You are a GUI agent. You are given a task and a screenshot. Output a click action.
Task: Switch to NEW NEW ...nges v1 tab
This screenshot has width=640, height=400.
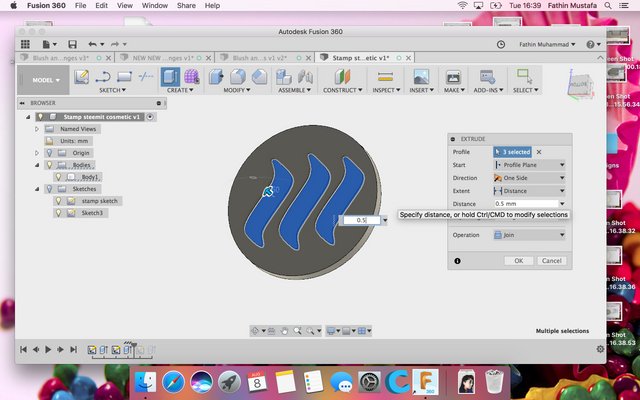[x=162, y=58]
